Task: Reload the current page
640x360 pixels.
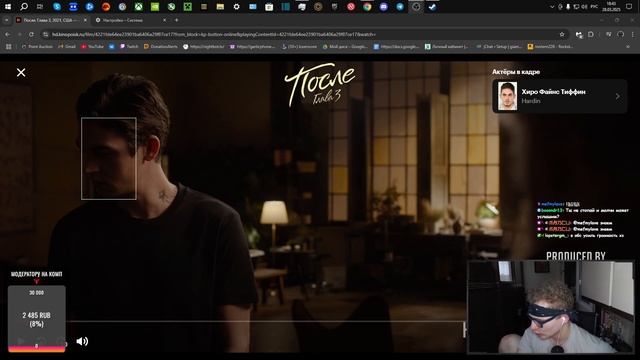Action: pyautogui.click(x=31, y=35)
